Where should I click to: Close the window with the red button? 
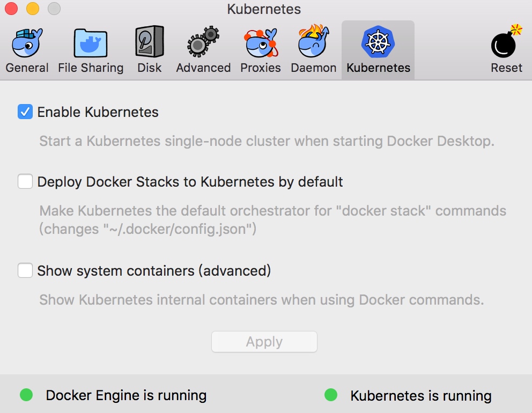(11, 9)
